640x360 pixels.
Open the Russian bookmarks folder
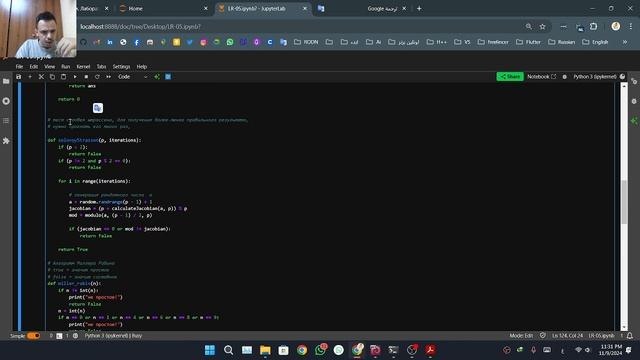pyautogui.click(x=561, y=42)
